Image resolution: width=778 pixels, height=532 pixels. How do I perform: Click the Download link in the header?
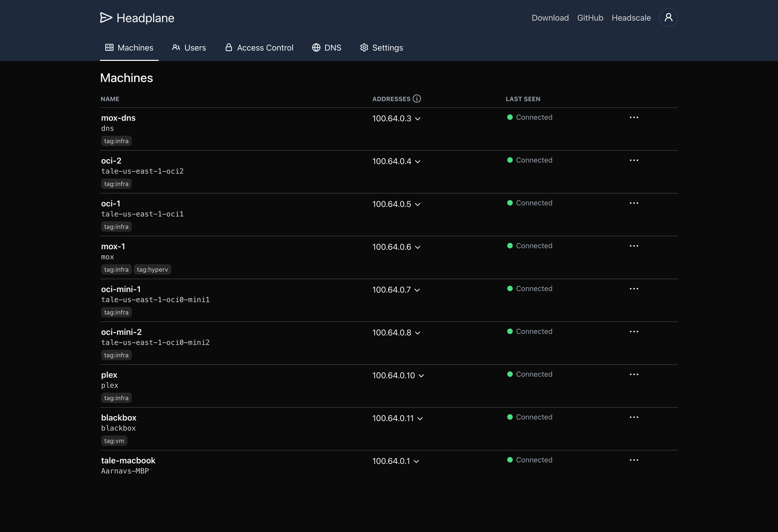550,18
